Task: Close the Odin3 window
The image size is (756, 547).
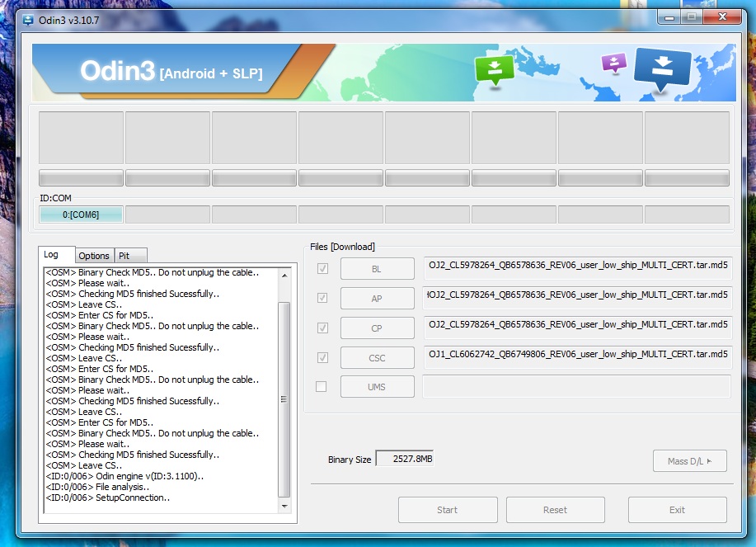Action: (x=722, y=17)
